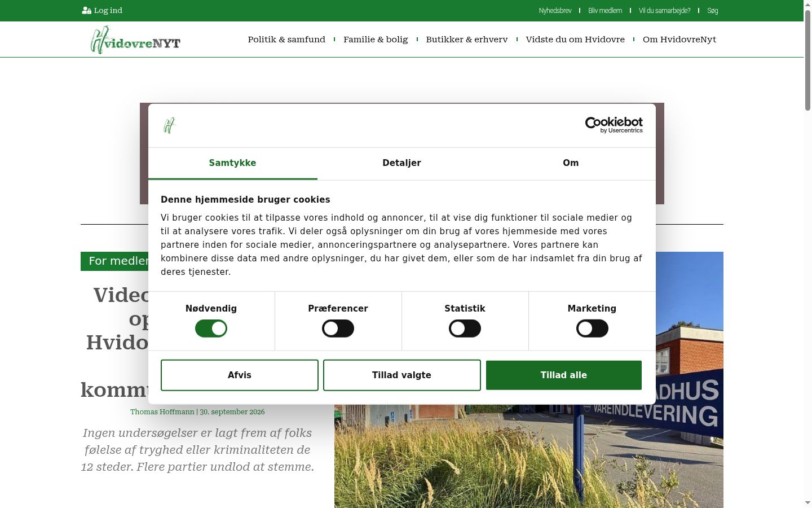Turn on the Statistik cookie switch

[465, 329]
